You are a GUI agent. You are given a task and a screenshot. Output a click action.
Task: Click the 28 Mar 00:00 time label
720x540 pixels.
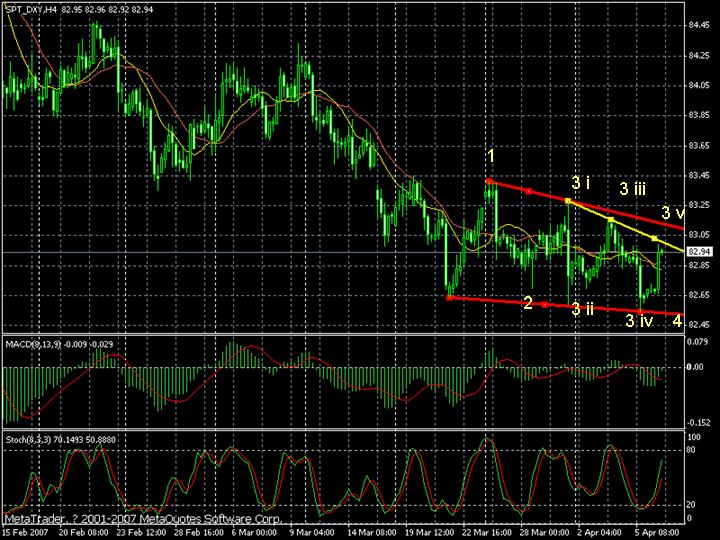click(545, 532)
